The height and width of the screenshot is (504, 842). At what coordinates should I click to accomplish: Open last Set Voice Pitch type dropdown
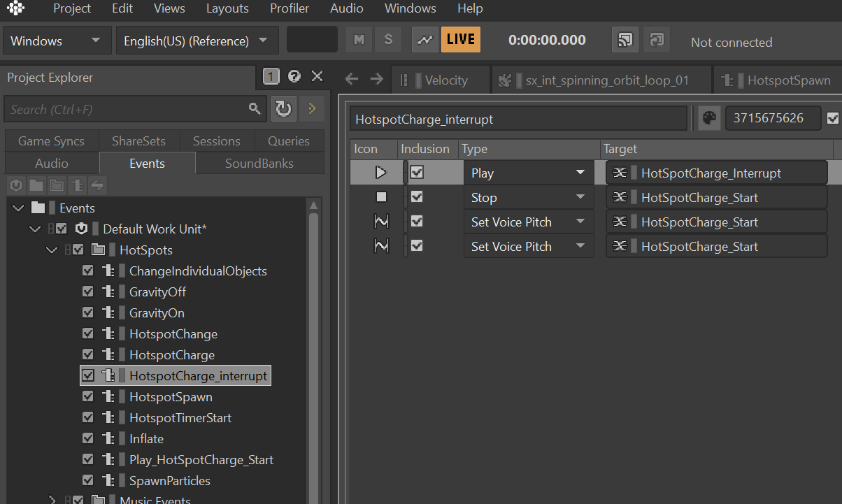529,246
